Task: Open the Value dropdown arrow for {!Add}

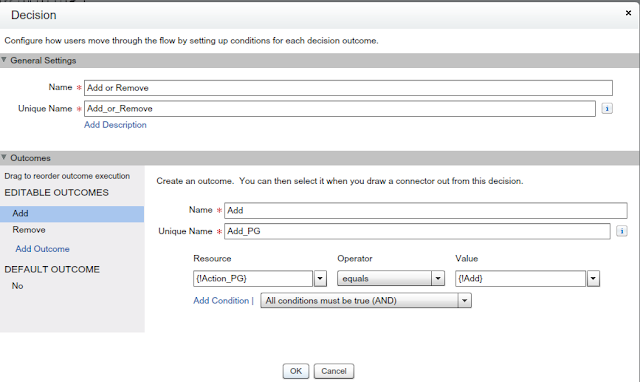Action: point(593,279)
